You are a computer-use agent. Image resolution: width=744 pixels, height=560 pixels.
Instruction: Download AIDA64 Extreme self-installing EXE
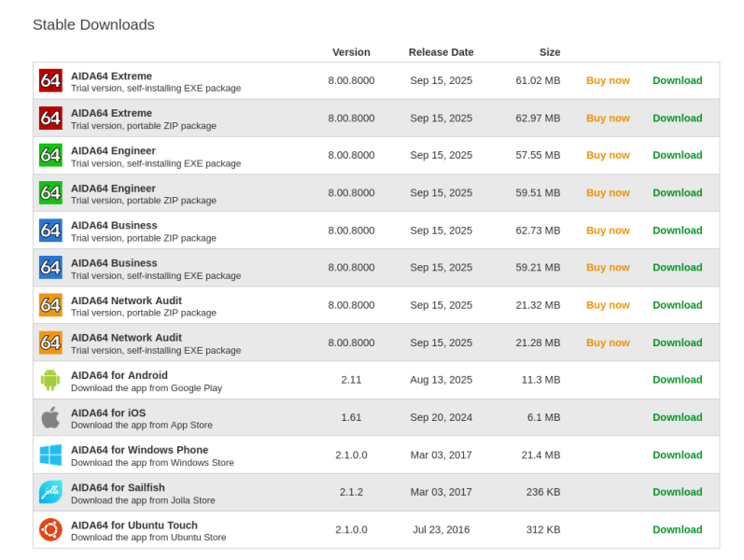[x=677, y=80]
